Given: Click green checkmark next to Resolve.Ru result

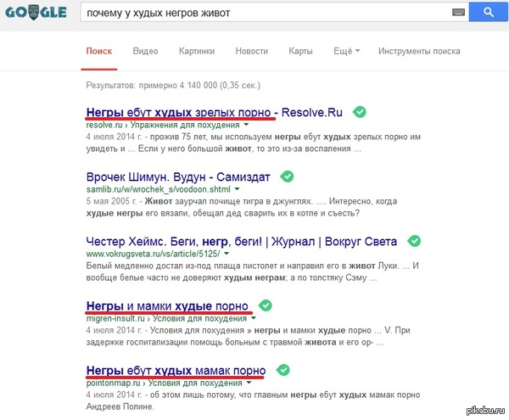Looking at the screenshot, I should click(360, 112).
